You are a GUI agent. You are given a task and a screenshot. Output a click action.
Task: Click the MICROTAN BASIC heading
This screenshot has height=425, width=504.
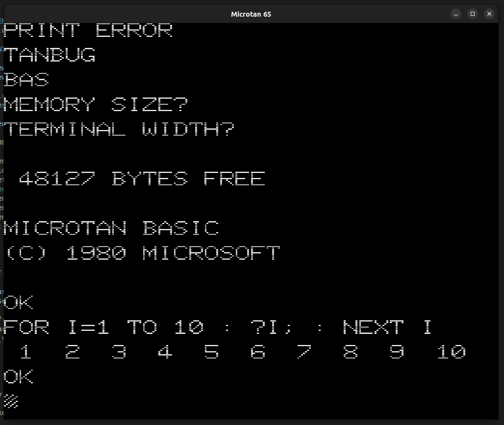(111, 228)
